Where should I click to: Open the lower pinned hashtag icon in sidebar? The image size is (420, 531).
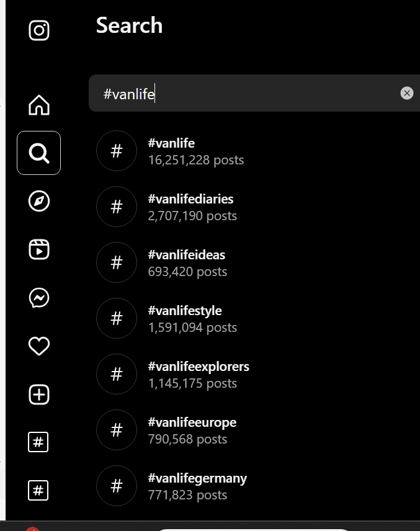[38, 490]
